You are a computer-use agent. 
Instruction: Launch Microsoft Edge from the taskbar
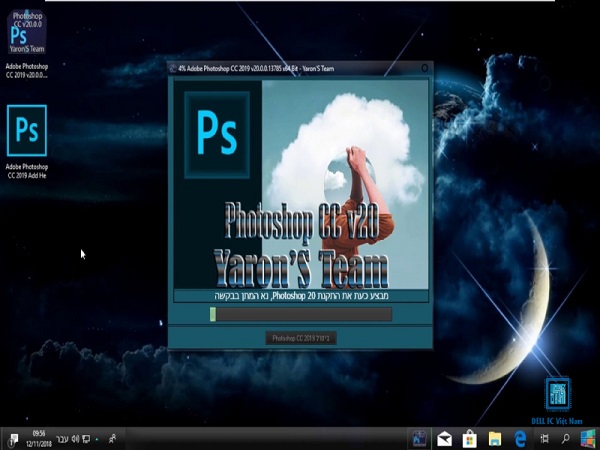(x=520, y=439)
